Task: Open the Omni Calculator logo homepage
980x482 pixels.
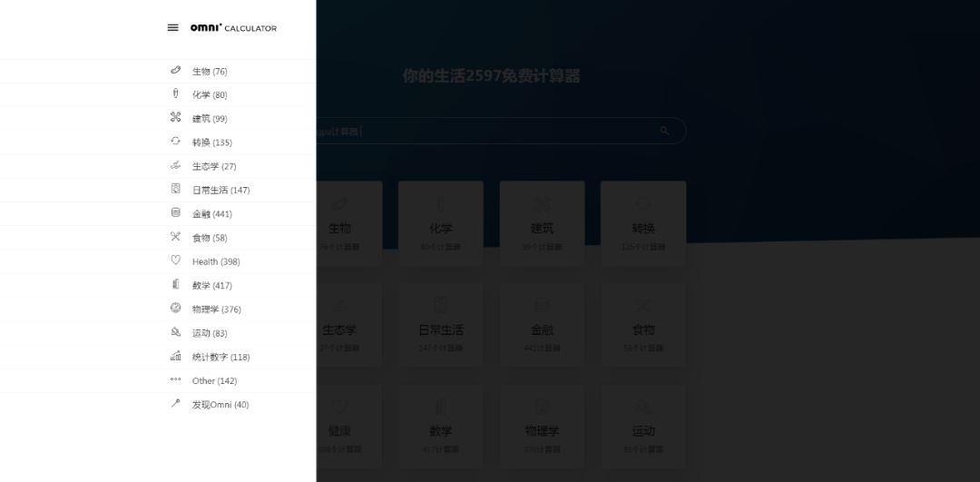Action: pyautogui.click(x=233, y=27)
